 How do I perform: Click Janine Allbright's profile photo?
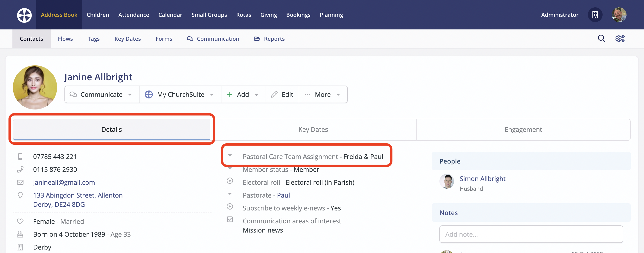pyautogui.click(x=35, y=87)
